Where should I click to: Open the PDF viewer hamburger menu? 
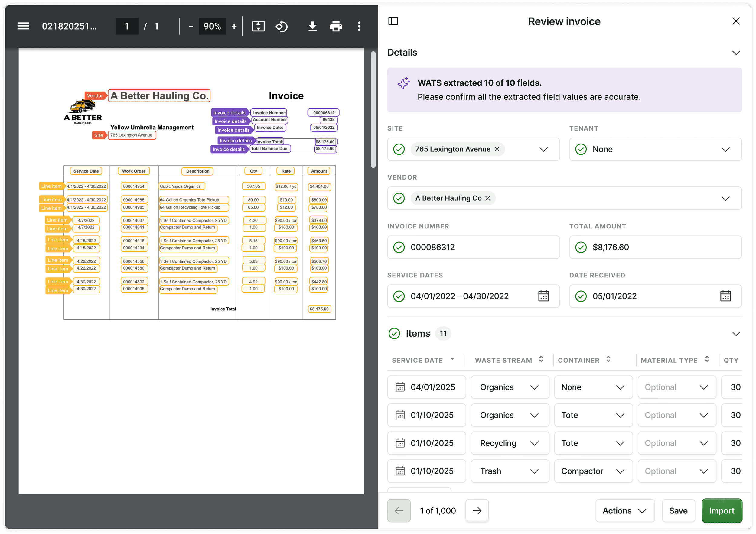point(23,26)
